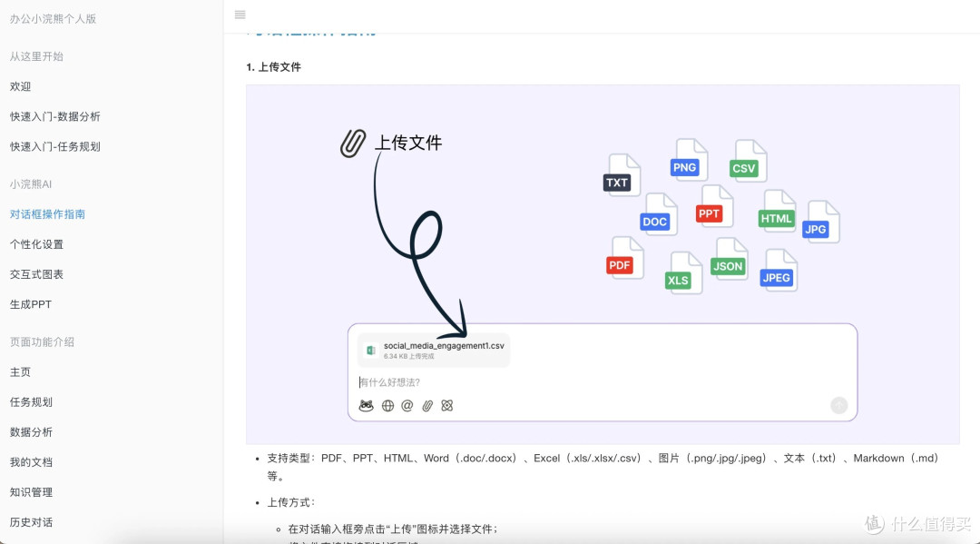
Task: Click the large paperclip beside 上传文件
Action: 352,143
